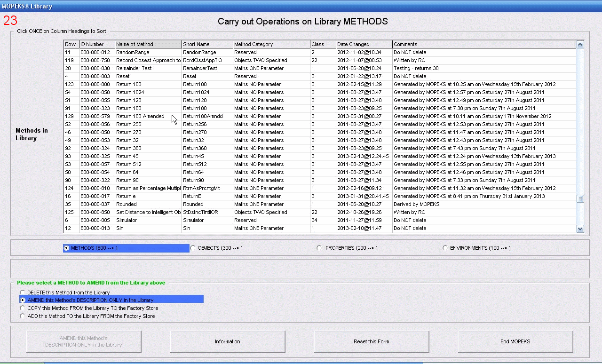Click ID number 600-000-850
The image size is (602, 364).
click(95, 212)
